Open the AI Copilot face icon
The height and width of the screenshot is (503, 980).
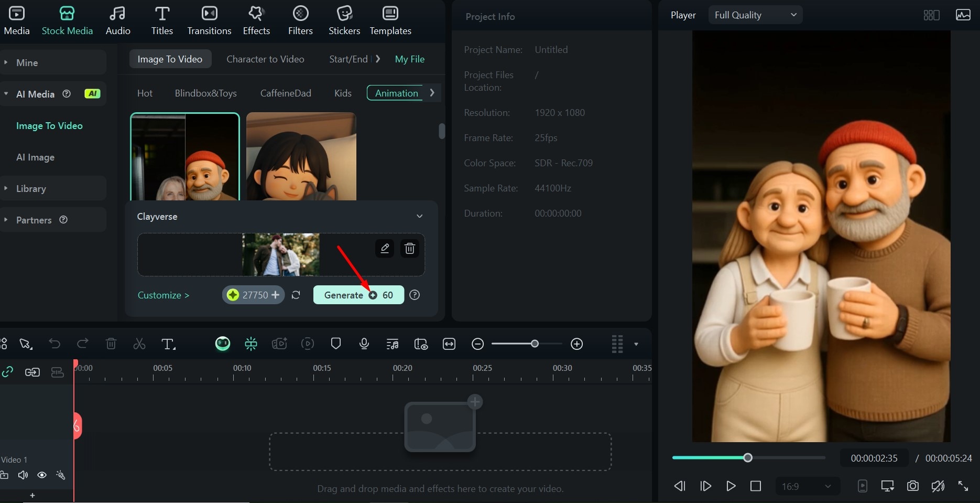click(223, 344)
